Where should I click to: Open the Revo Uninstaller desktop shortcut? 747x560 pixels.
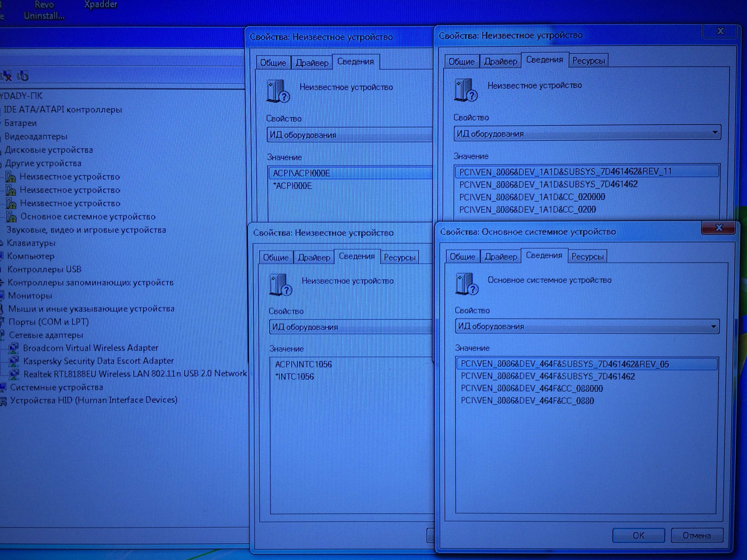pos(44,10)
